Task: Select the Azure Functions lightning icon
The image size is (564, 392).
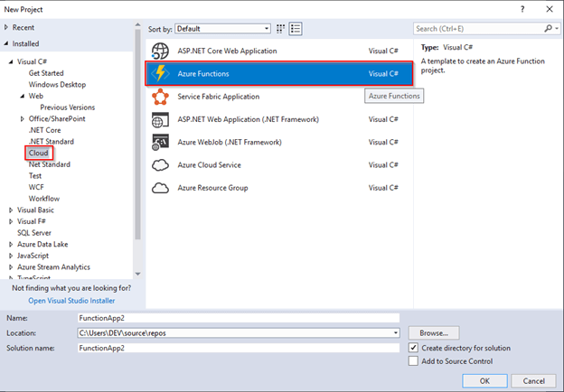Action: (161, 73)
